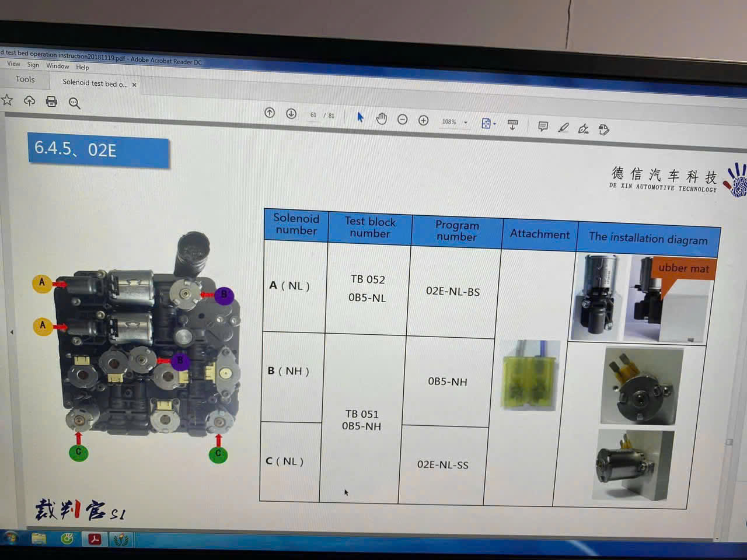Click the Adobe Acrobat taskbar icon
Image resolution: width=747 pixels, height=560 pixels.
click(x=95, y=539)
